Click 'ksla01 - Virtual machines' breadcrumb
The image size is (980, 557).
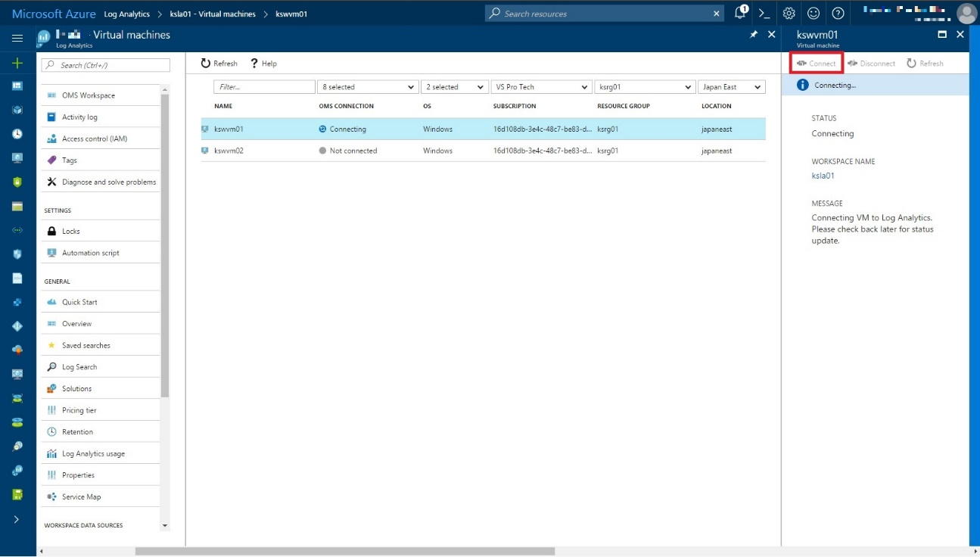click(213, 14)
